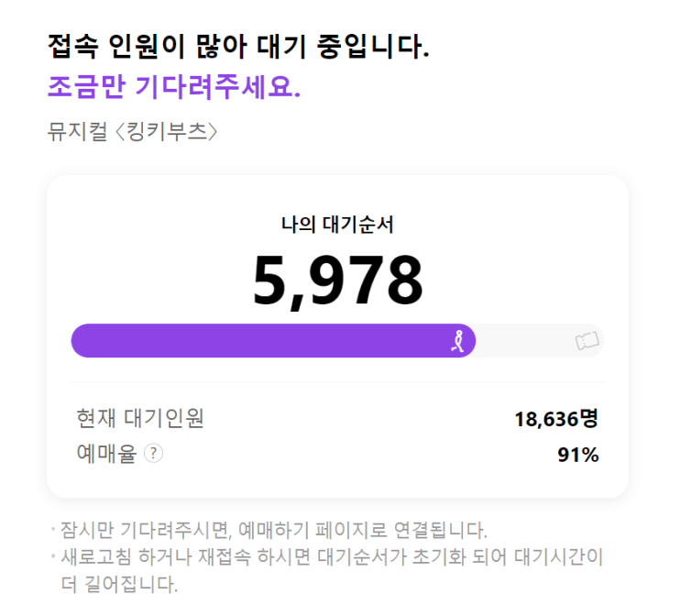681x616 pixels.
Task: Click the ticket icon at progress bar end
Action: pyautogui.click(x=587, y=341)
